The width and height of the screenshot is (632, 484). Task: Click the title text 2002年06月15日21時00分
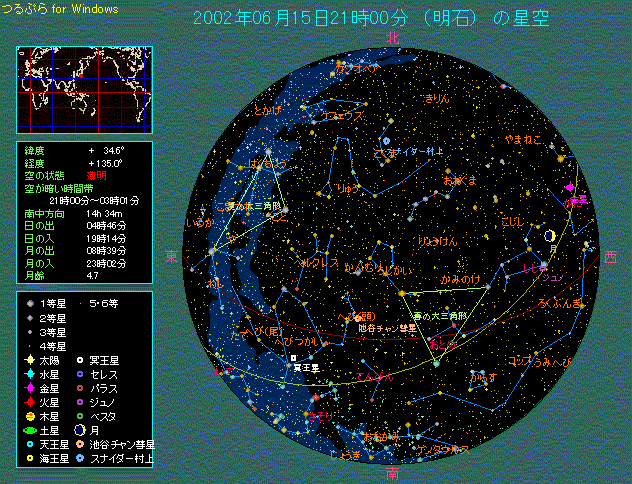tap(301, 18)
